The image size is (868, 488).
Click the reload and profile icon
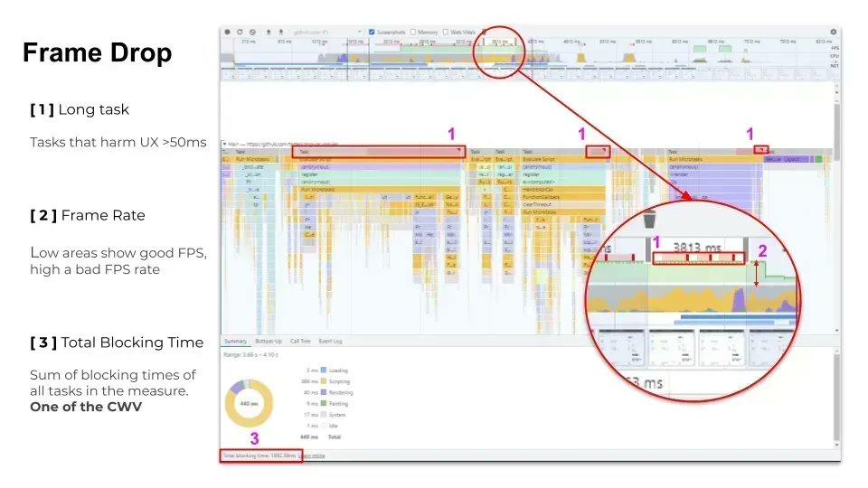pos(240,33)
